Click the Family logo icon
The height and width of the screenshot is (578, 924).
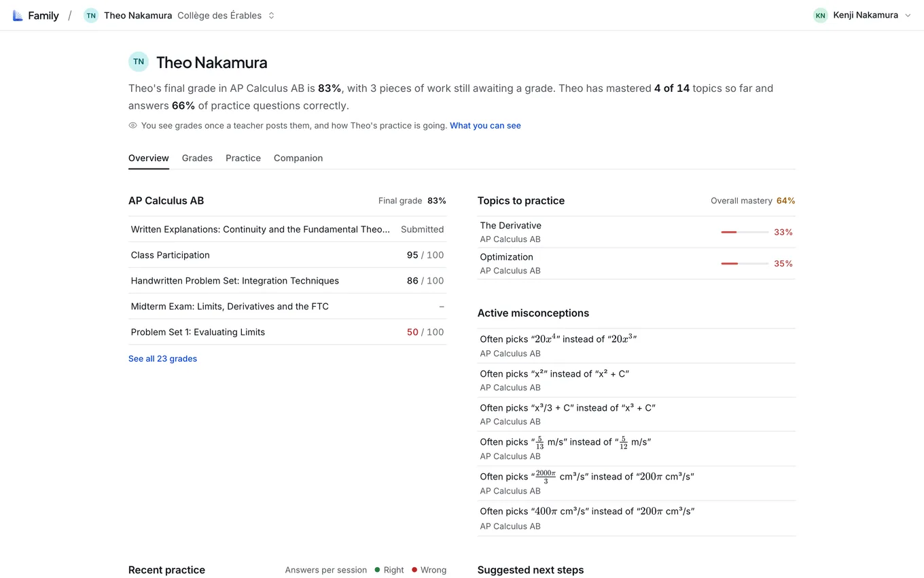point(18,15)
